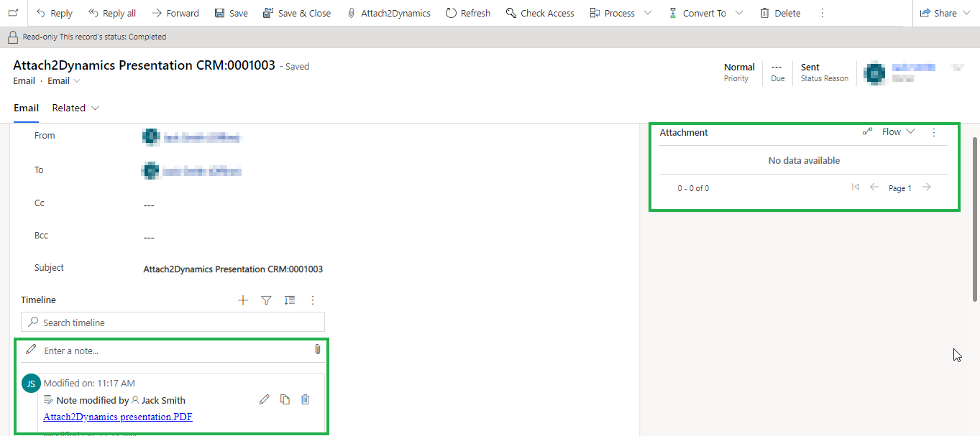The height and width of the screenshot is (436, 980).
Task: Delete the email using the trash icon
Action: click(779, 12)
